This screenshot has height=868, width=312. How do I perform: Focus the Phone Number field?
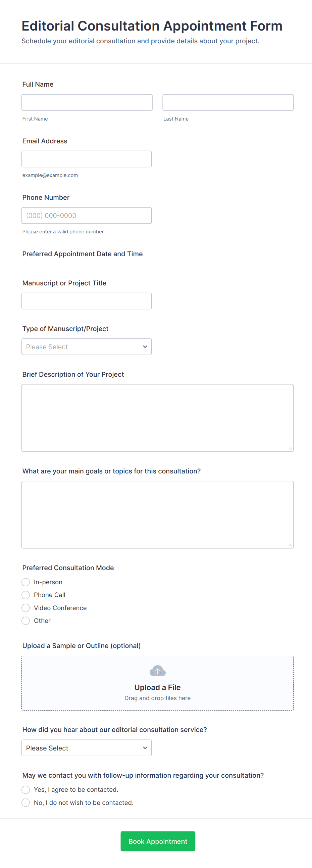click(87, 215)
